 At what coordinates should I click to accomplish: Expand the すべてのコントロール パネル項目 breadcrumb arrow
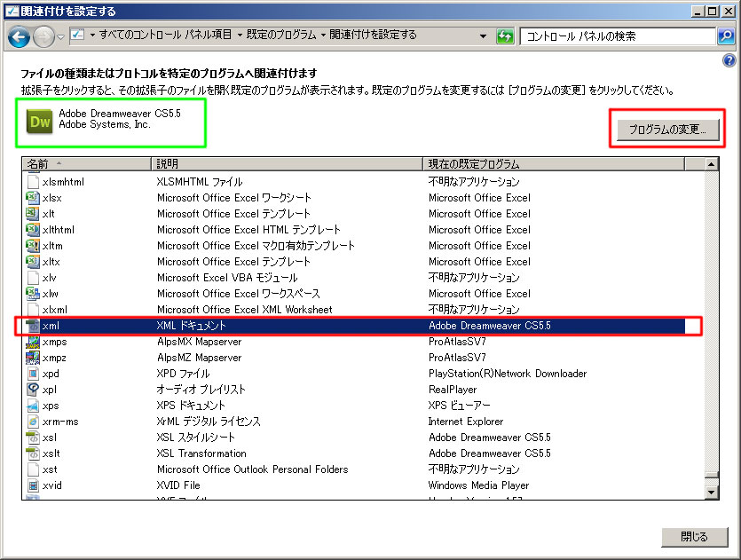tap(92, 35)
